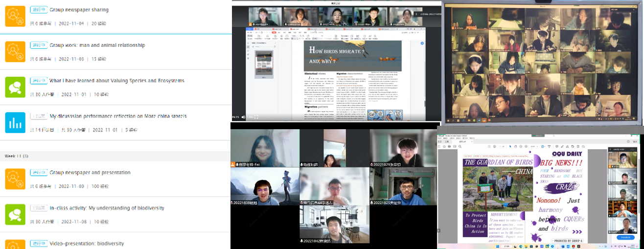The width and height of the screenshot is (644, 249).
Task: Save the newspaper PDF with Acrobat save icon
Action: [439, 146]
